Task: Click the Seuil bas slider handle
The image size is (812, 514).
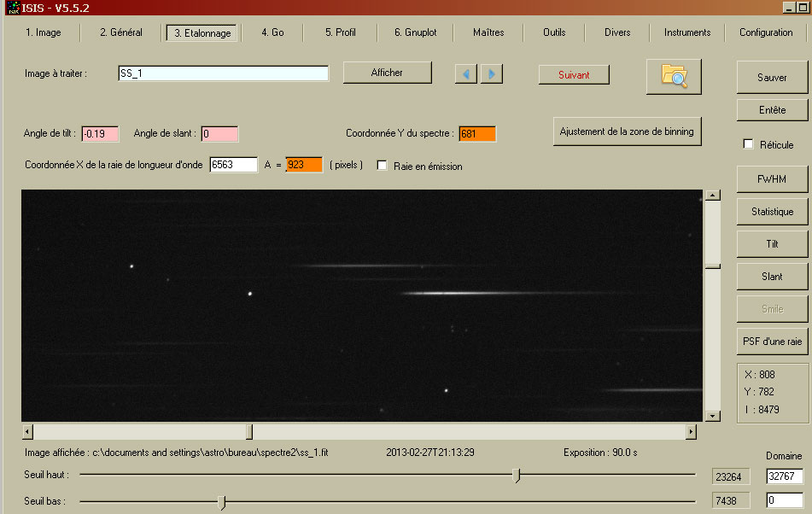Action: (x=222, y=501)
